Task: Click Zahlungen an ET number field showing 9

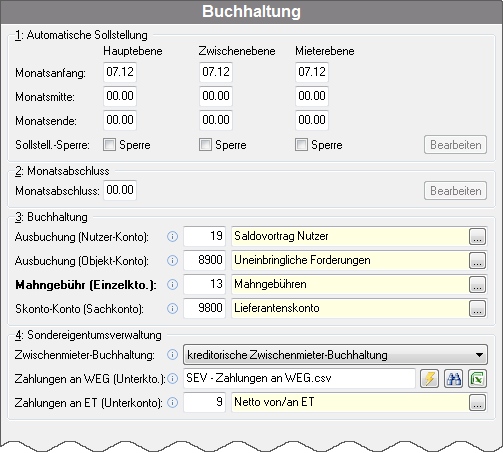Action: pos(205,403)
